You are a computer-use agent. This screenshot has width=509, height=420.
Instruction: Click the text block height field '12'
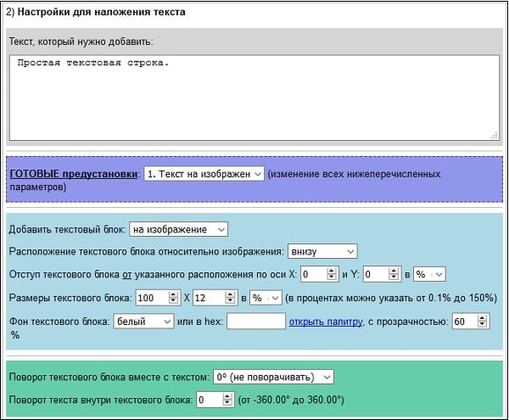pyautogui.click(x=208, y=298)
